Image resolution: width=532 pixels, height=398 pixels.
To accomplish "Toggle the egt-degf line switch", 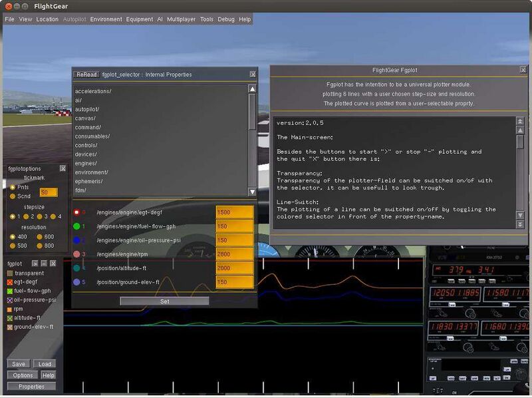I will pos(10,282).
